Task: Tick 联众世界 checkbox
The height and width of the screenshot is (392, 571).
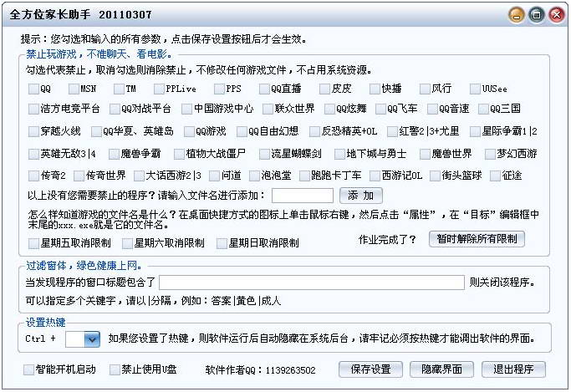Action: click(x=268, y=109)
